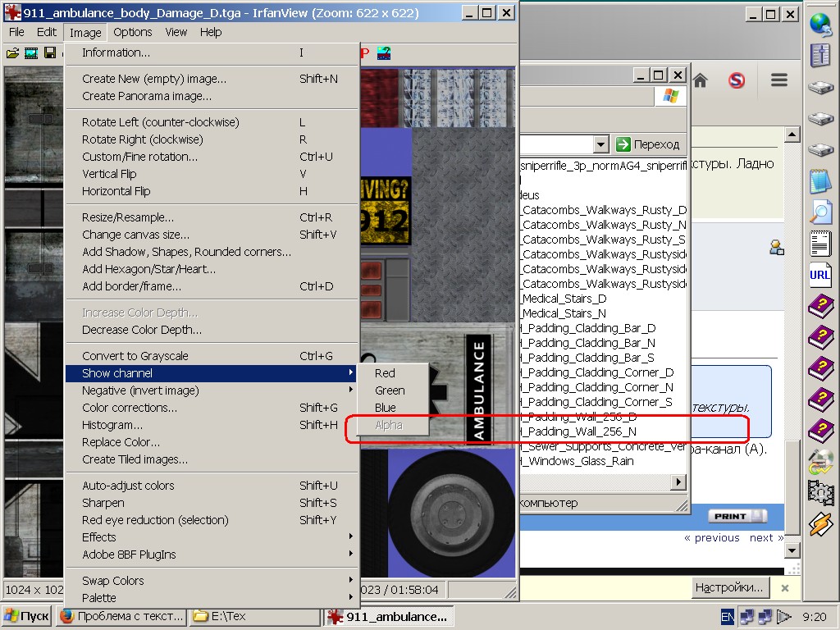
Task: Open the address bar dropdown in Explorer window
Action: [601, 144]
